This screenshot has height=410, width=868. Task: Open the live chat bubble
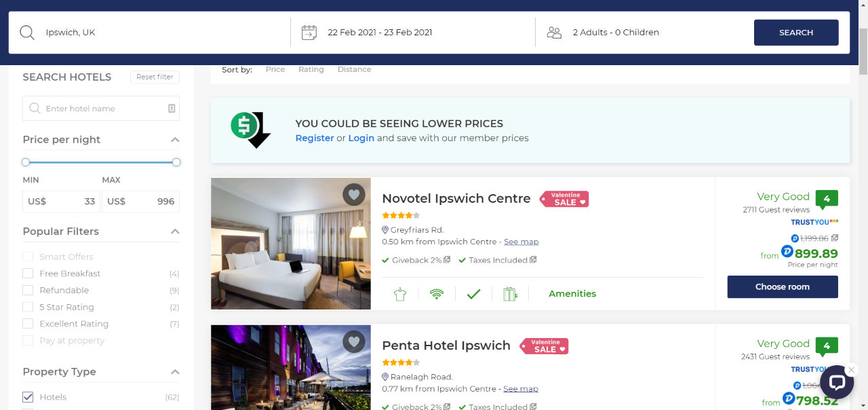point(837,382)
